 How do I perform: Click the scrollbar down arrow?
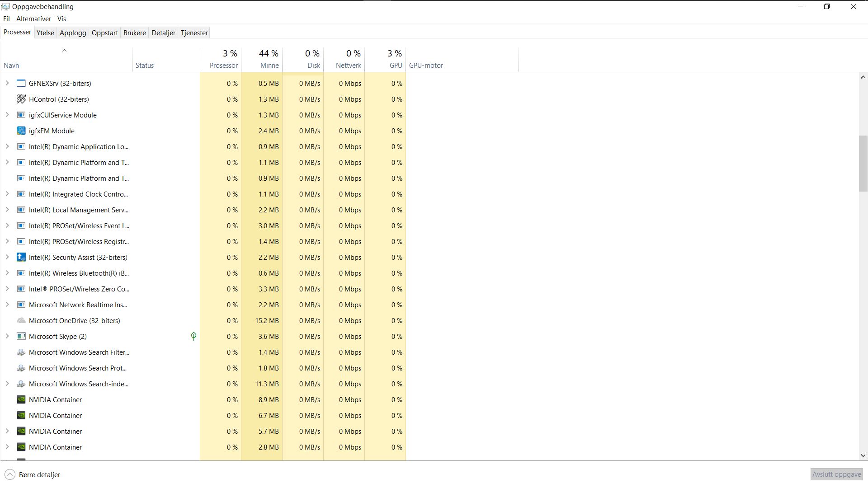[863, 456]
